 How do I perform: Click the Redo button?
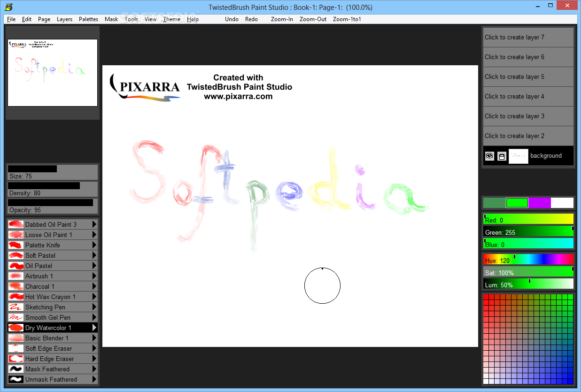tap(251, 19)
